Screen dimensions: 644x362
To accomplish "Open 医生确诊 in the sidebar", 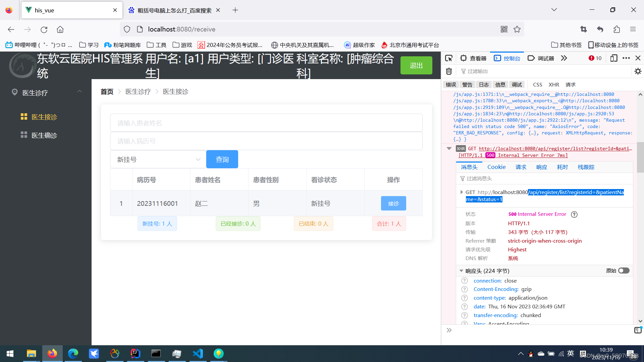I will coord(44,135).
